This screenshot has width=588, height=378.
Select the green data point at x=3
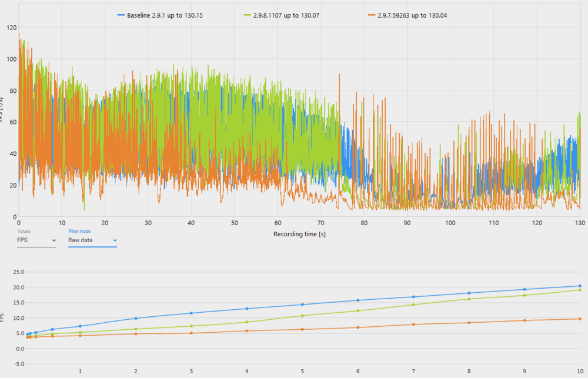(x=191, y=326)
